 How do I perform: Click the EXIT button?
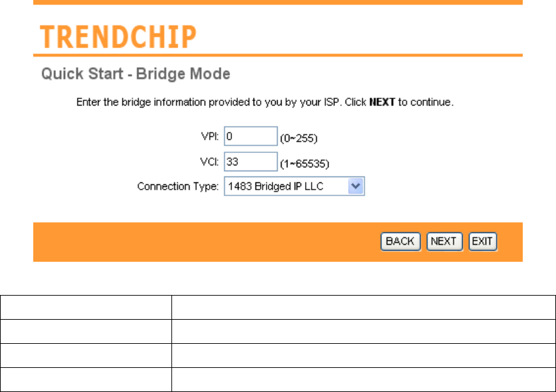(x=482, y=242)
